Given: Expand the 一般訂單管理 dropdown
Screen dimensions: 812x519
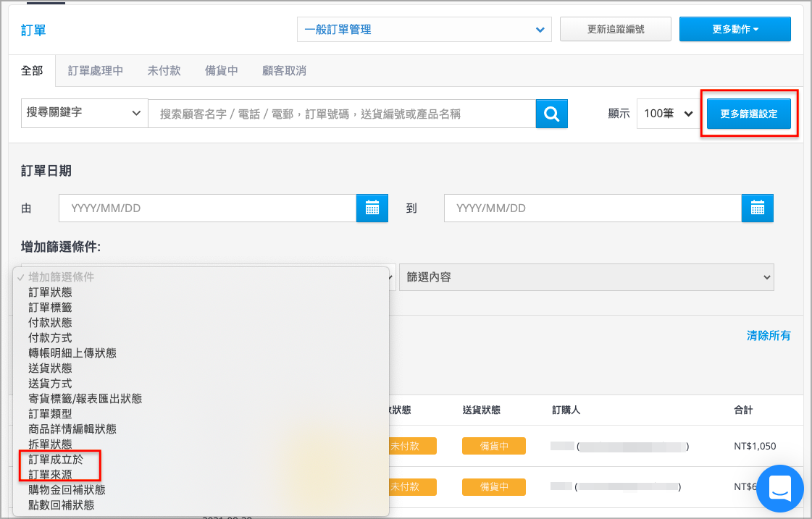Looking at the screenshot, I should pos(424,30).
